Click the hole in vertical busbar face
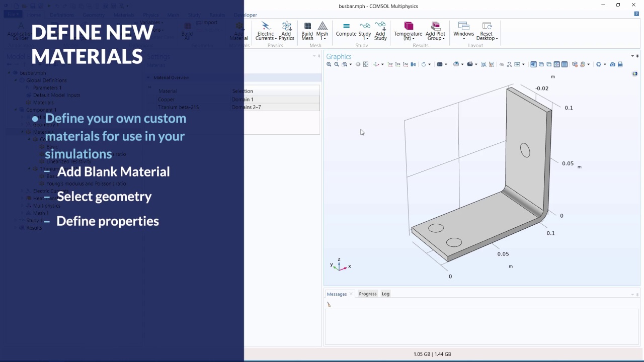 click(x=525, y=150)
